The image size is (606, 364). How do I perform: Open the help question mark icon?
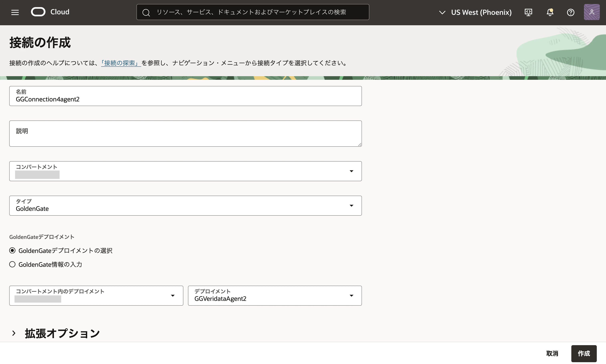tap(571, 12)
